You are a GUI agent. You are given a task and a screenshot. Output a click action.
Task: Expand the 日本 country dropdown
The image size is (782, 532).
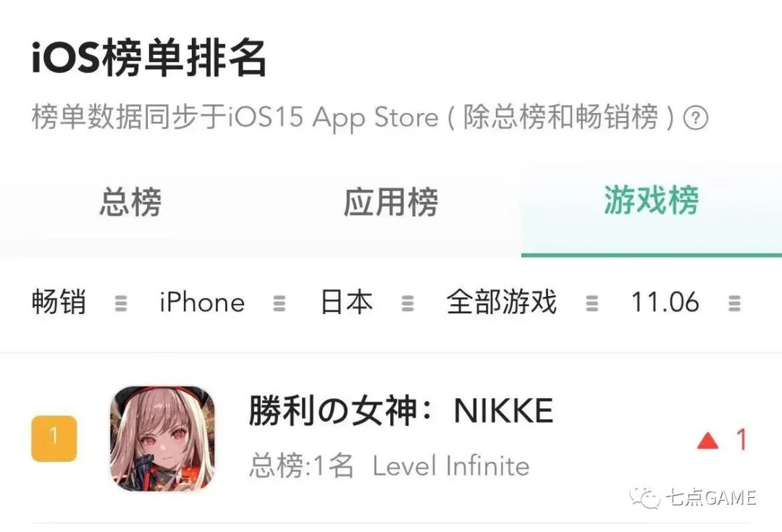[346, 302]
